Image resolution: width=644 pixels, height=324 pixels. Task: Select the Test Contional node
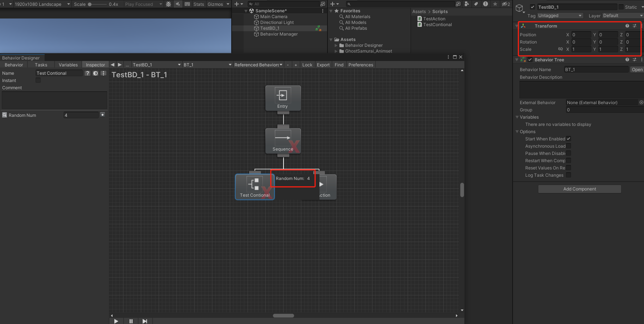pyautogui.click(x=255, y=187)
